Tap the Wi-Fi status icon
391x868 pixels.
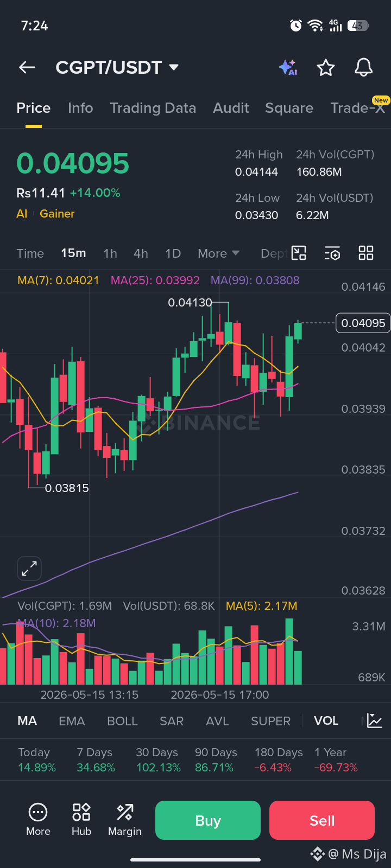(315, 25)
